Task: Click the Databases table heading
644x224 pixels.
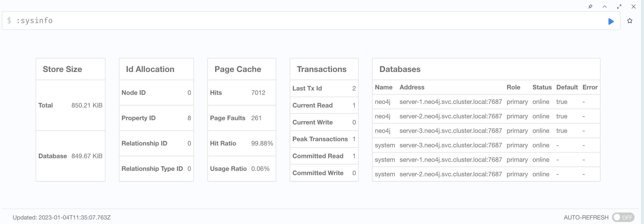Action: click(399, 69)
